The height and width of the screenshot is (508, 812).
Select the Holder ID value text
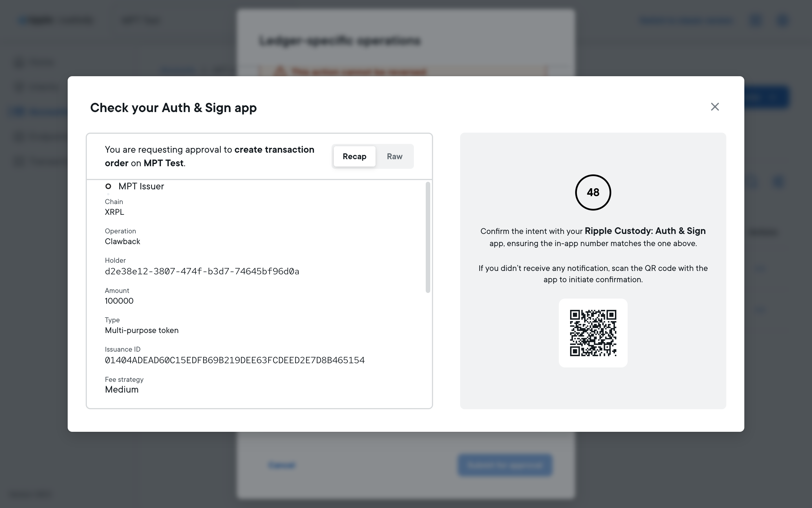[x=202, y=271]
